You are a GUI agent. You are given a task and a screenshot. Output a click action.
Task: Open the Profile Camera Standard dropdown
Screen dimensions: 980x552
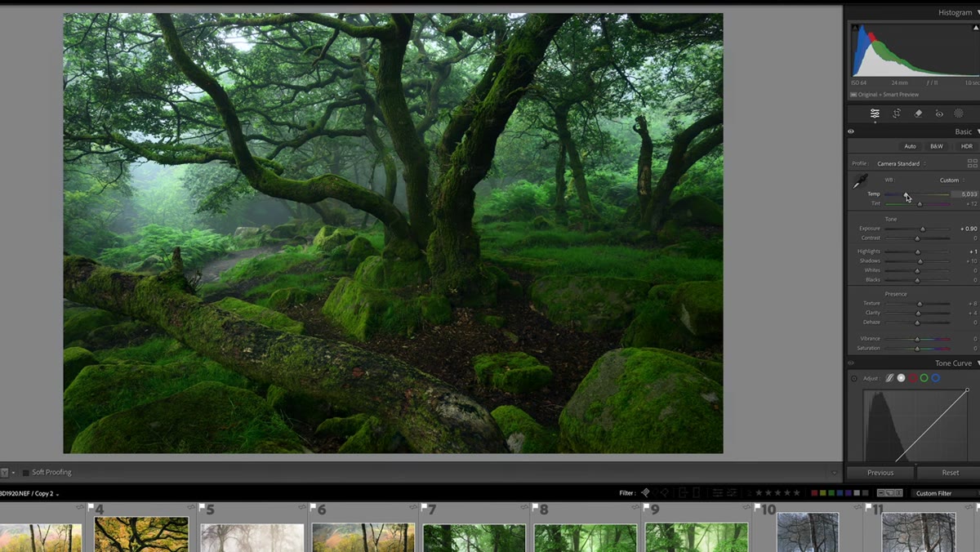point(901,163)
